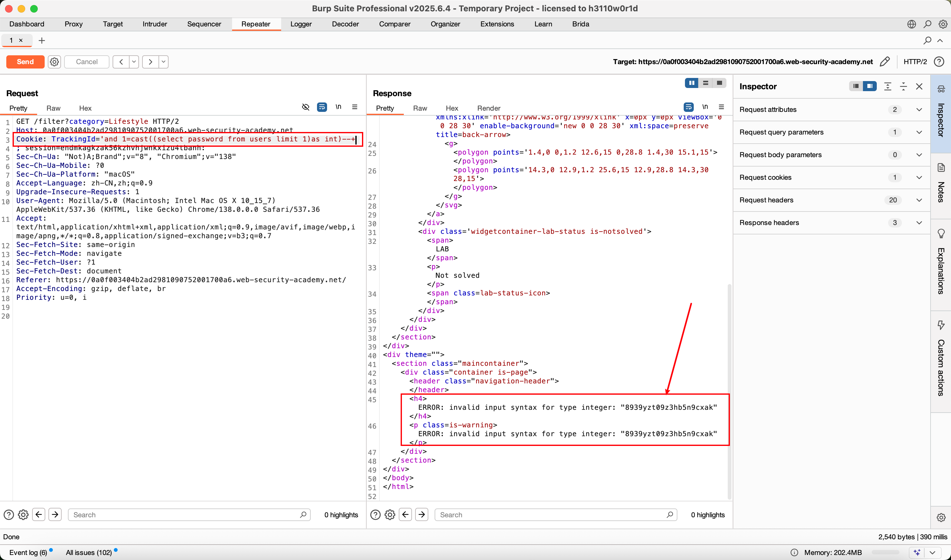Go to next request in history
The image size is (951, 560).
[150, 62]
